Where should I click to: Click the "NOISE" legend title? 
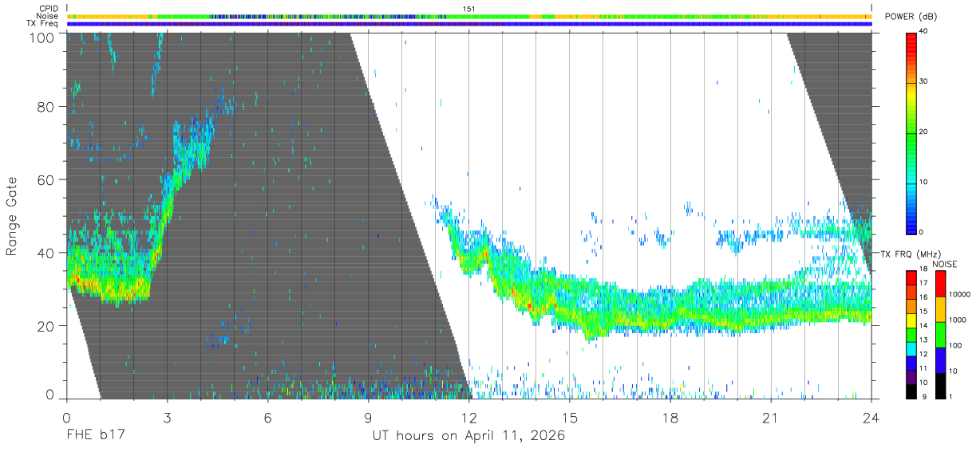945,264
